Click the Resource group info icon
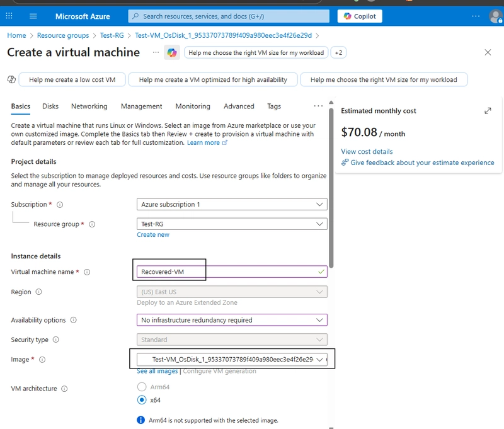The image size is (504, 429). [92, 224]
